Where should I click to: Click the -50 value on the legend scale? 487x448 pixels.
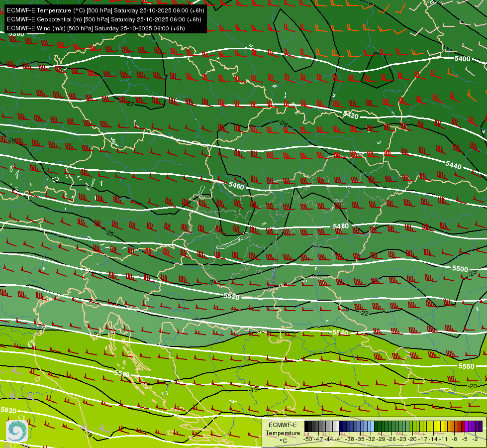(x=308, y=439)
